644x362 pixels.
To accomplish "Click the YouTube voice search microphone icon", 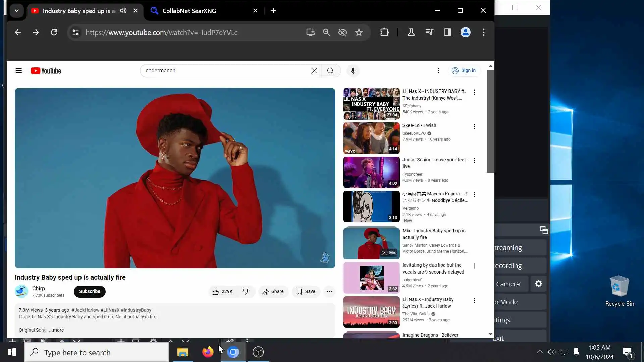I will click(353, 71).
